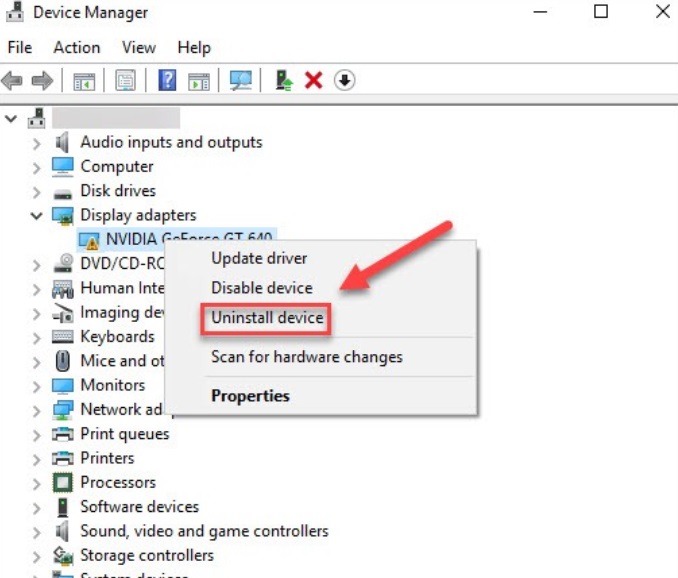Click the show/hide console tree icon
Image resolution: width=678 pixels, height=578 pixels.
pos(83,81)
